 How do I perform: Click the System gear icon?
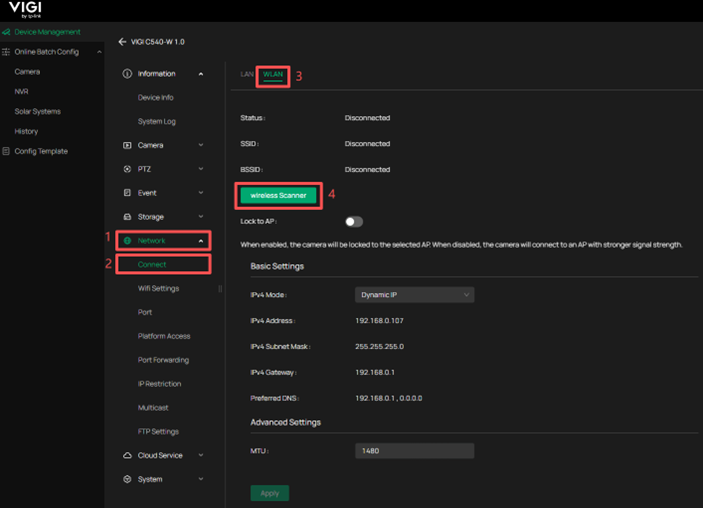[127, 479]
